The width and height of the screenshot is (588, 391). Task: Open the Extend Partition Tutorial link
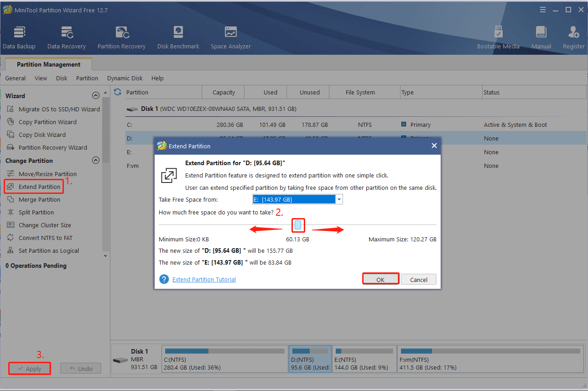click(204, 279)
